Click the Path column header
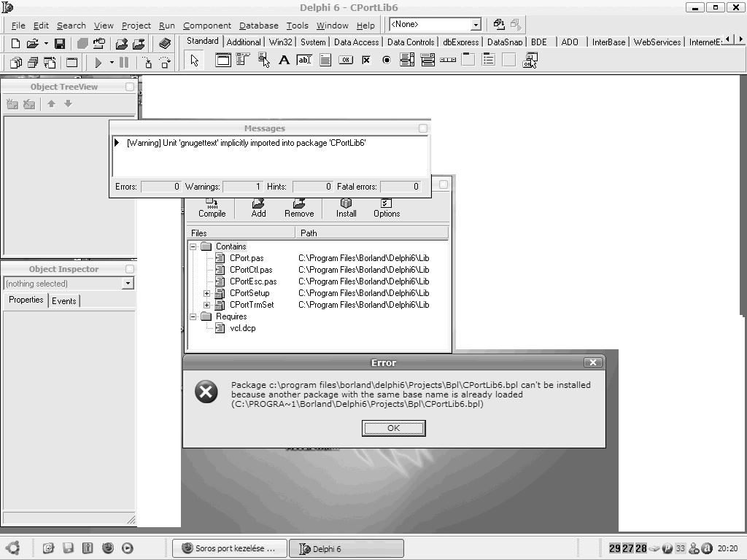 (371, 233)
